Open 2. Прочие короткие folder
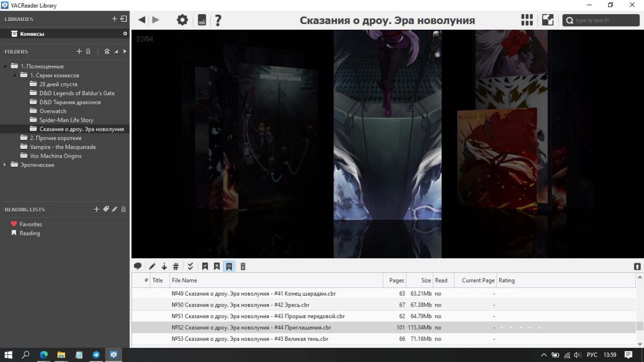The width and height of the screenshot is (644, 362). [x=55, y=138]
